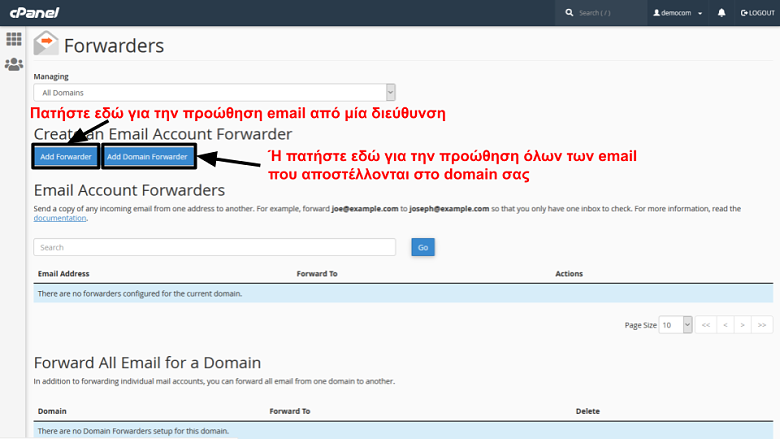Go to previous page with < button

tap(725, 325)
